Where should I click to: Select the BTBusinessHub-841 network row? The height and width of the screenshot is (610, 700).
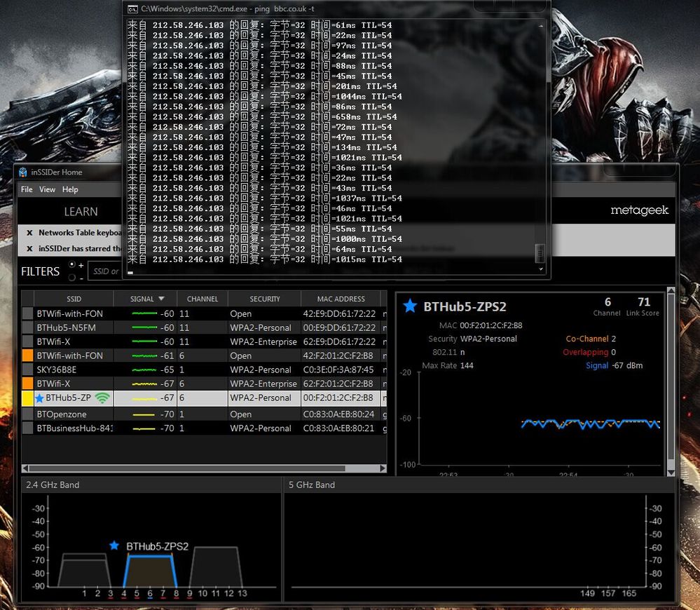(205, 428)
